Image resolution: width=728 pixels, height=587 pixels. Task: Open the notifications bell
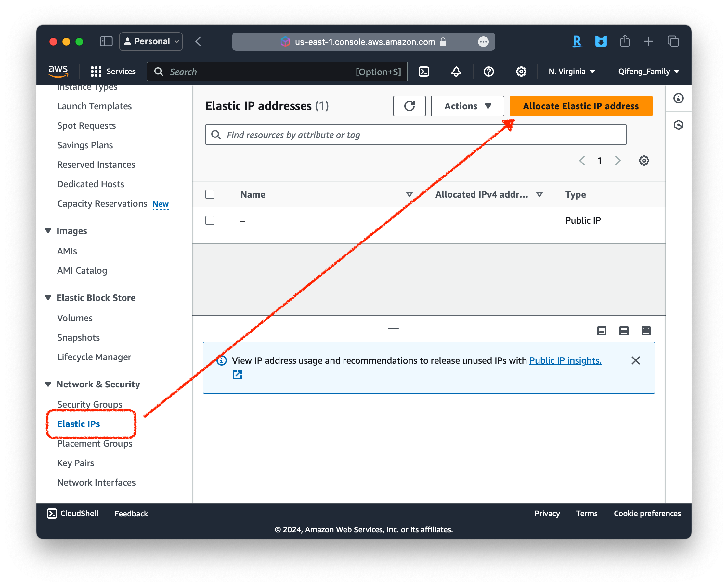click(x=456, y=72)
